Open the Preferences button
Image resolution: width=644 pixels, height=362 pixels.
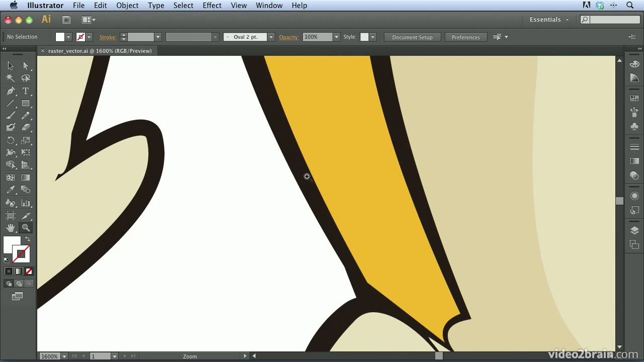click(466, 37)
